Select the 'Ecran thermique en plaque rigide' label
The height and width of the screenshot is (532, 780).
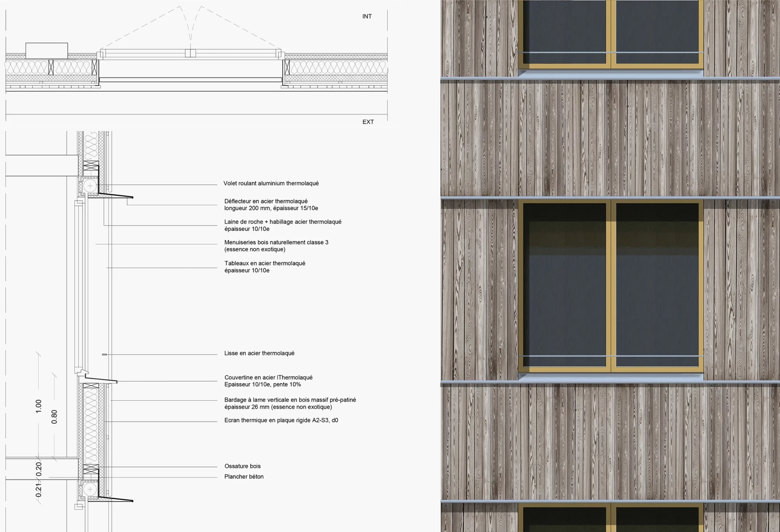[x=281, y=420]
